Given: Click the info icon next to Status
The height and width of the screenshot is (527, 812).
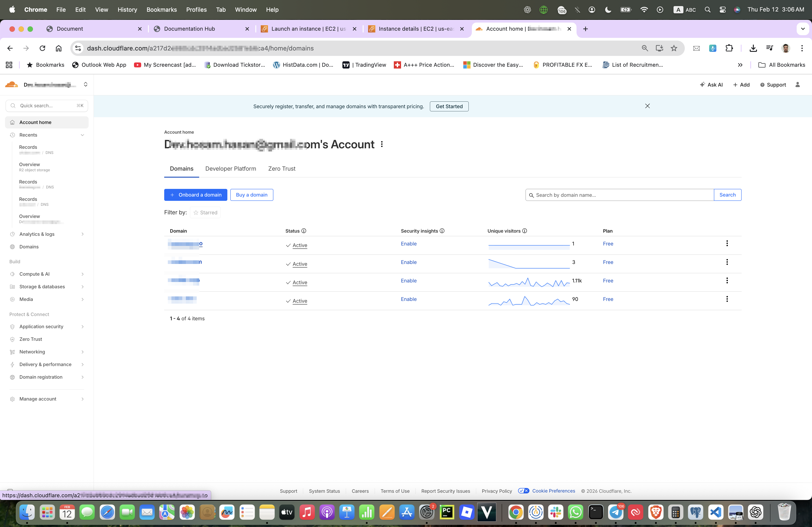Looking at the screenshot, I should [x=304, y=231].
